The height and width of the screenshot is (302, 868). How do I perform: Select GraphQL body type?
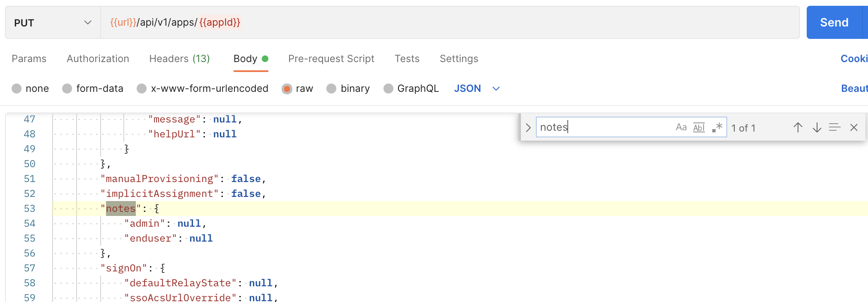pos(388,89)
